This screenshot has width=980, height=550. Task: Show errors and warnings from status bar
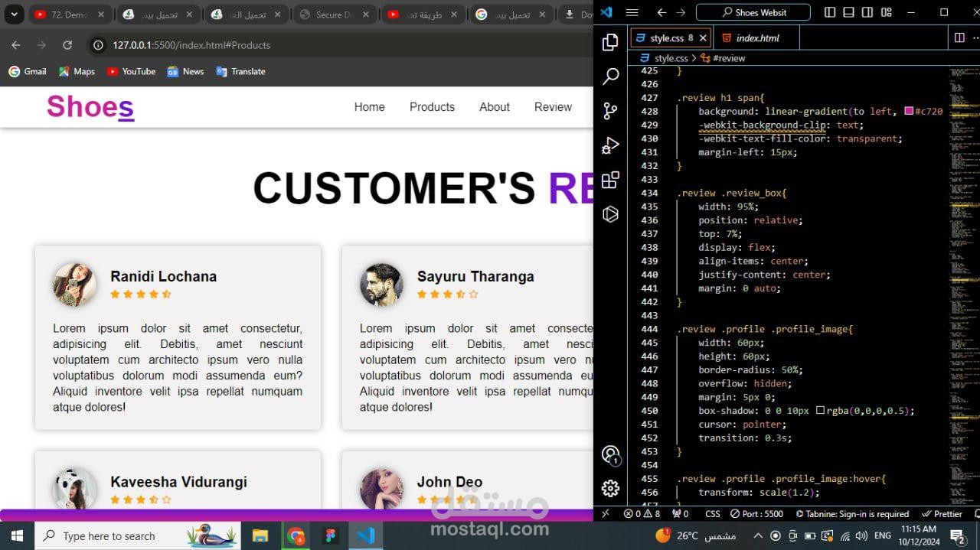click(x=642, y=514)
